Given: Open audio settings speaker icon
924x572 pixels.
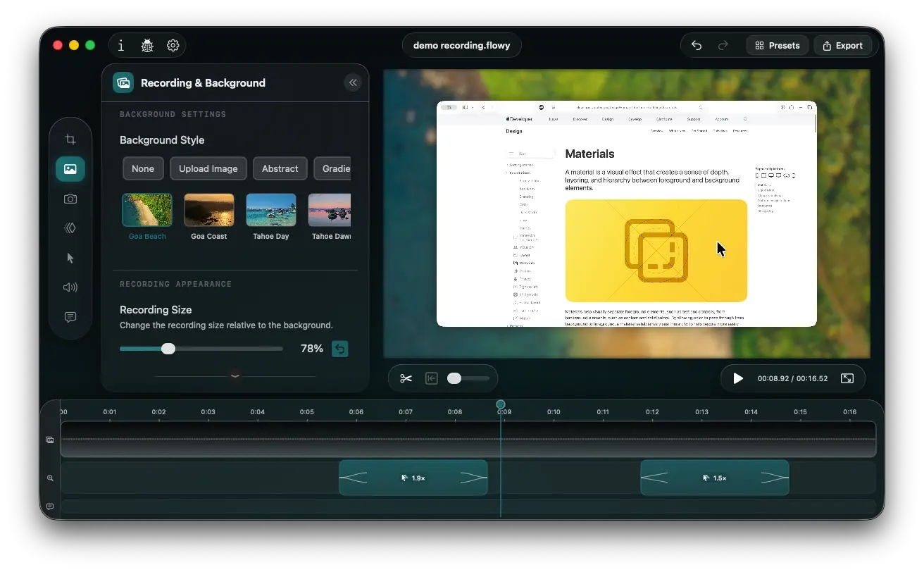Looking at the screenshot, I should [70, 287].
